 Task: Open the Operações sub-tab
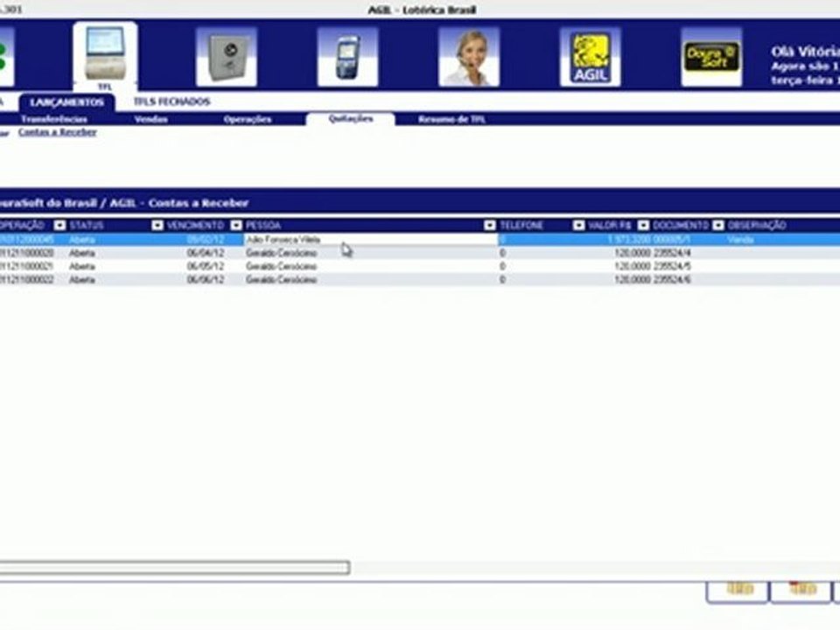tap(248, 119)
